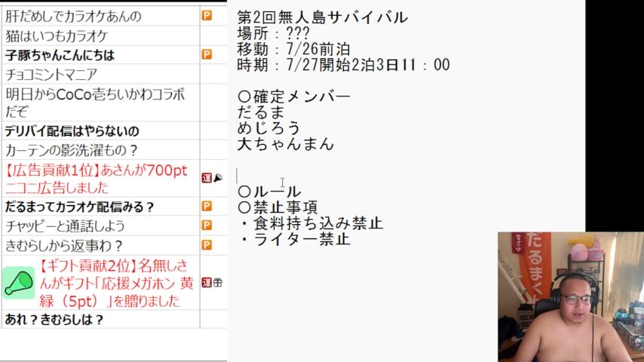Select comment 子豚ちゃんこんにちは
Screen dimensions: 644x362
click(x=60, y=54)
